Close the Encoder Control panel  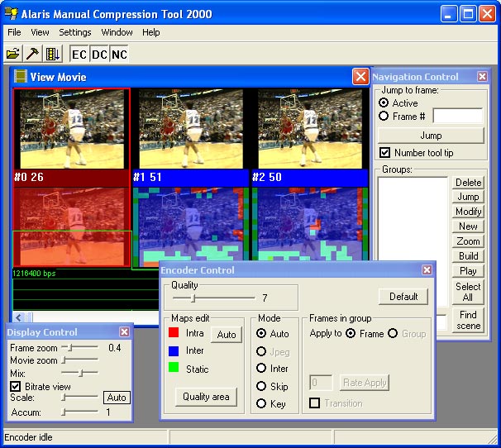tap(427, 269)
